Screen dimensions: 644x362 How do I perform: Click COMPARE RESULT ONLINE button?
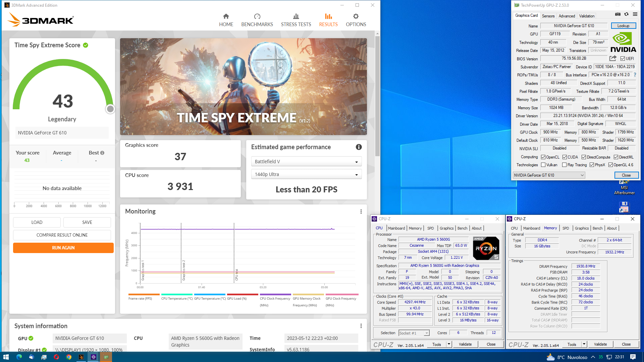[62, 235]
